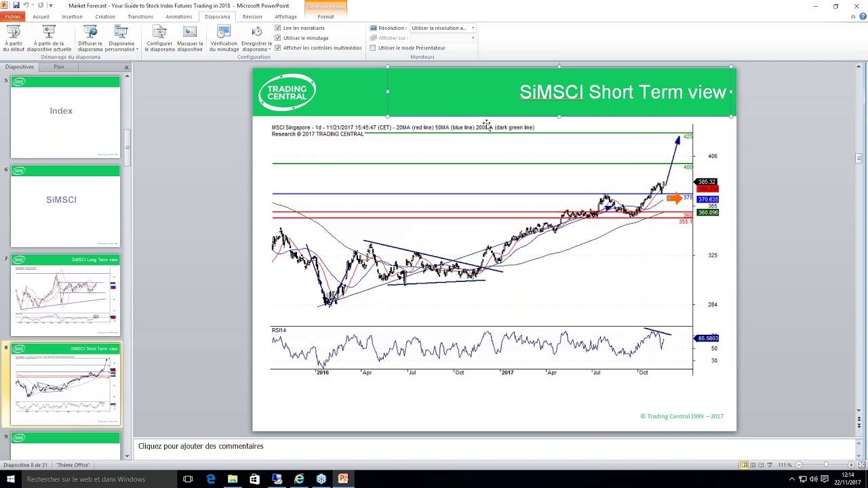
Task: Click the Redo icon in title bar
Action: pos(41,5)
